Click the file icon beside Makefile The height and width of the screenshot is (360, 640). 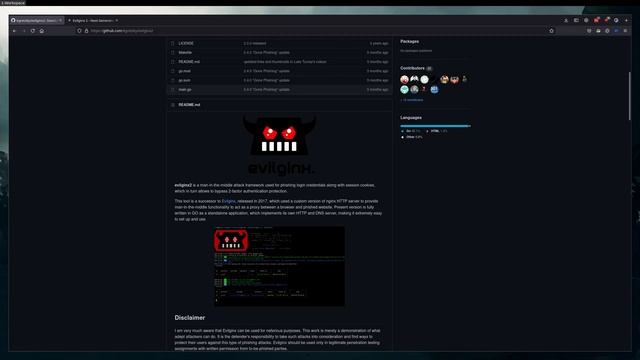[173, 53]
